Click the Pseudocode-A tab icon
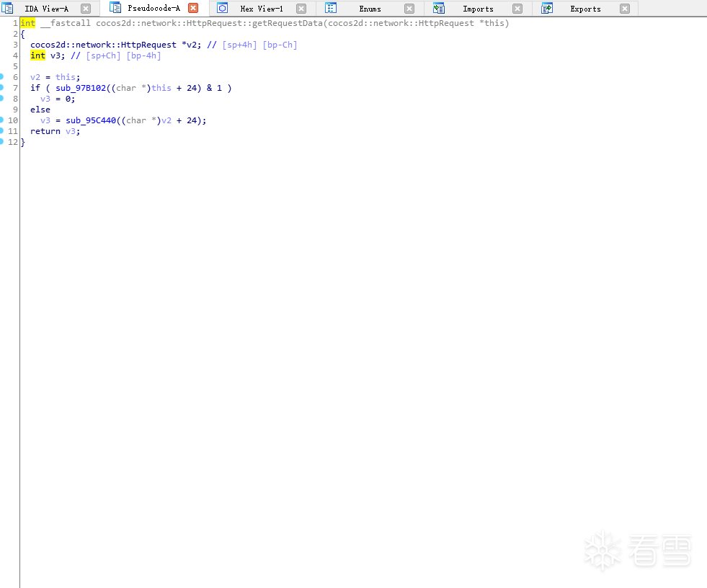 (115, 8)
